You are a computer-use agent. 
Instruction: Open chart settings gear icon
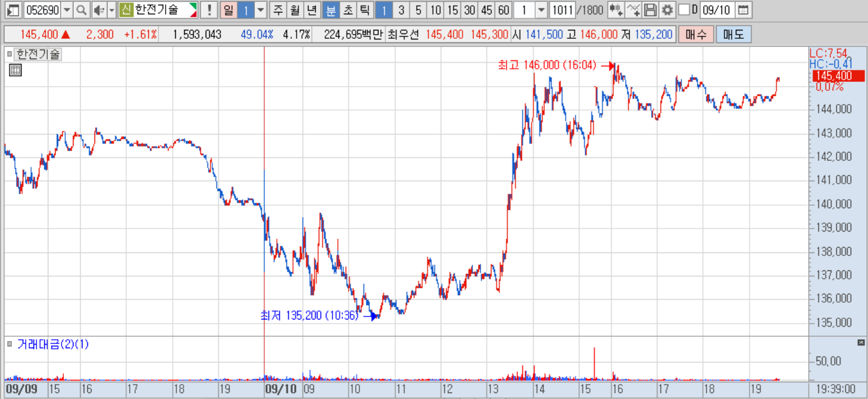667,10
